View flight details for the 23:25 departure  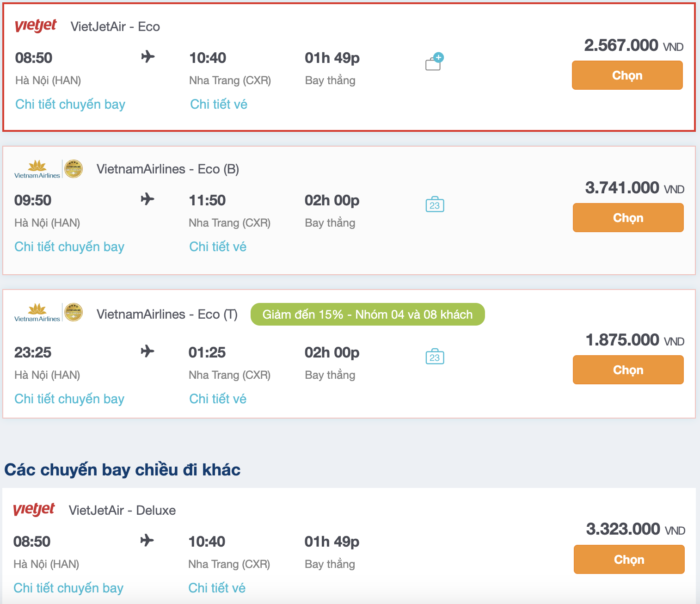69,399
